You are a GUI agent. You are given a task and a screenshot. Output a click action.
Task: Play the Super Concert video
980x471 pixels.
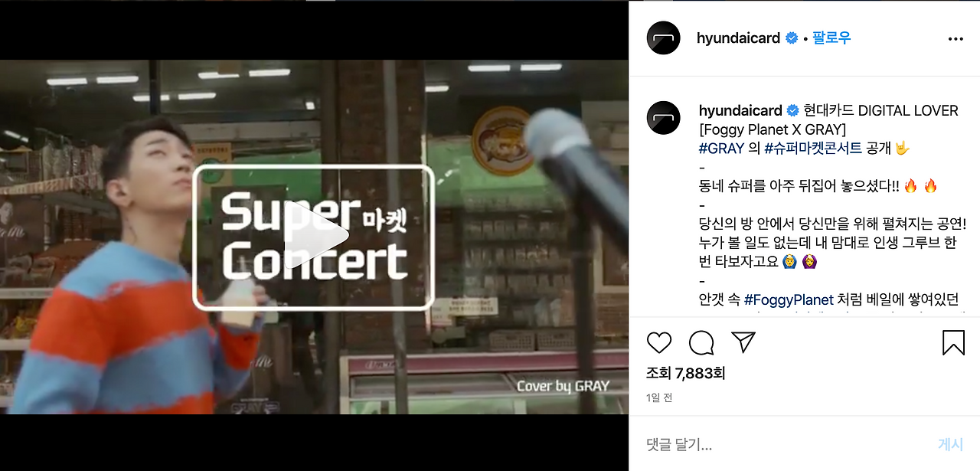tap(313, 237)
